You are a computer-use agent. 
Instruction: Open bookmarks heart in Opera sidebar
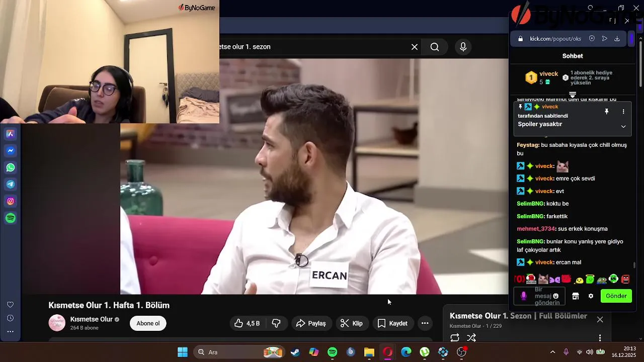point(10,305)
